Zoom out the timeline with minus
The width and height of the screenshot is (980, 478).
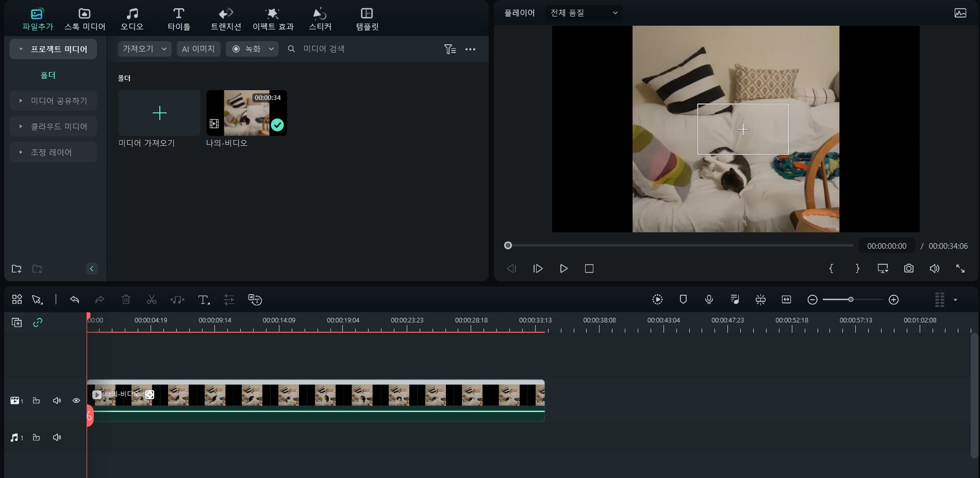[x=812, y=300]
